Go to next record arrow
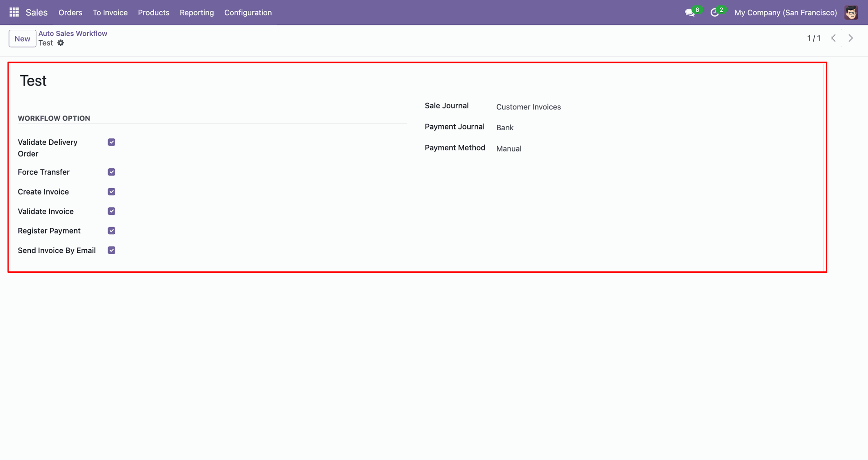Viewport: 868px width, 460px height. [851, 38]
